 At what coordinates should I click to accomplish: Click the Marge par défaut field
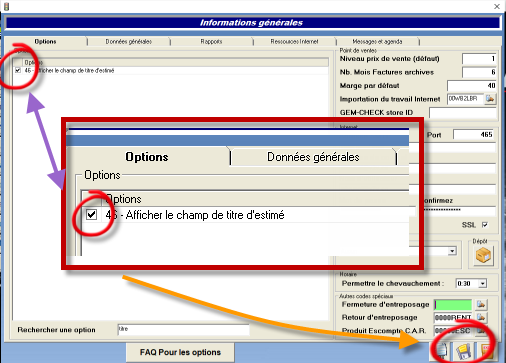(472, 86)
